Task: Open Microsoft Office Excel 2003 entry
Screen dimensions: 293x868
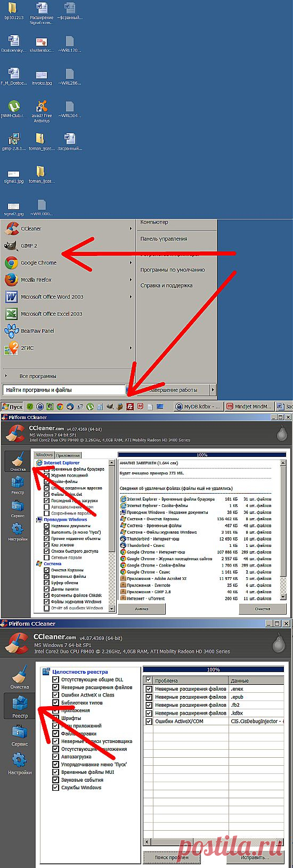Action: 68,314
